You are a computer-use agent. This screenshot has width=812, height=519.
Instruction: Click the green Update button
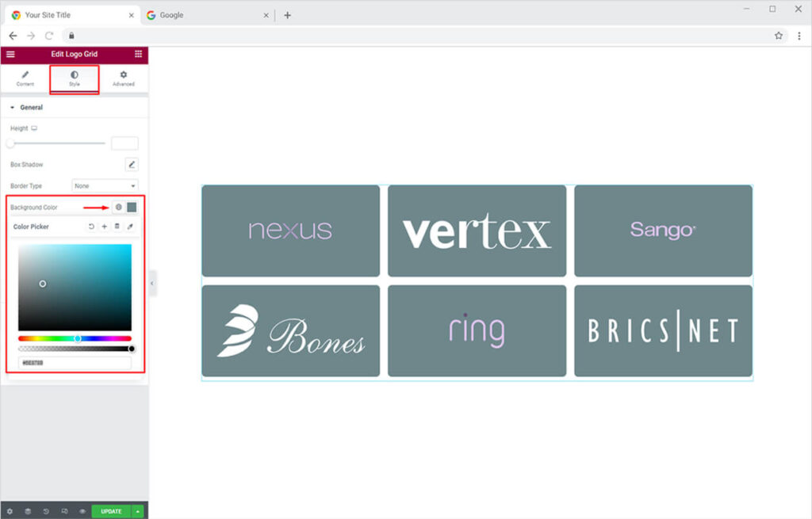[x=111, y=511]
